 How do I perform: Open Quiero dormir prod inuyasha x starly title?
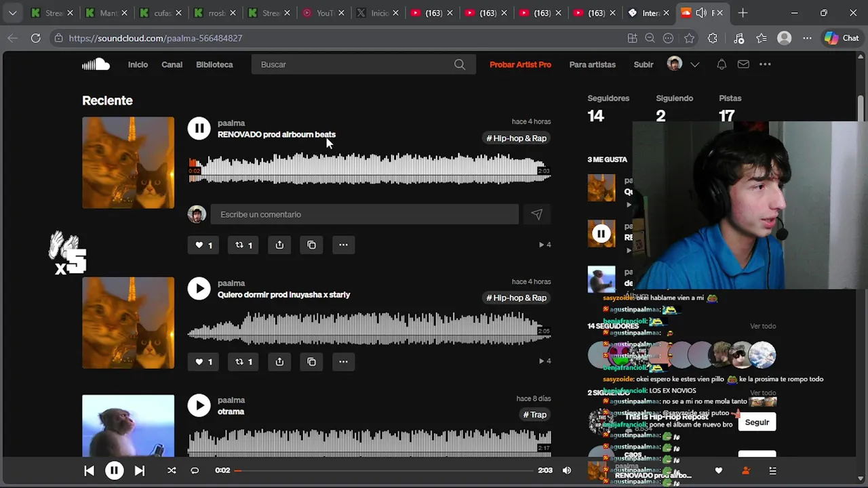pyautogui.click(x=283, y=294)
